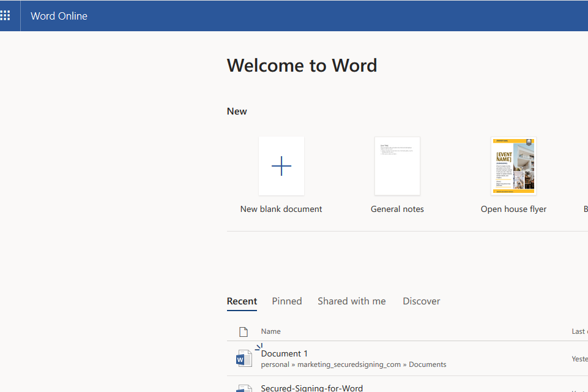
Task: Switch to the Shared with me tab
Action: [x=352, y=301]
